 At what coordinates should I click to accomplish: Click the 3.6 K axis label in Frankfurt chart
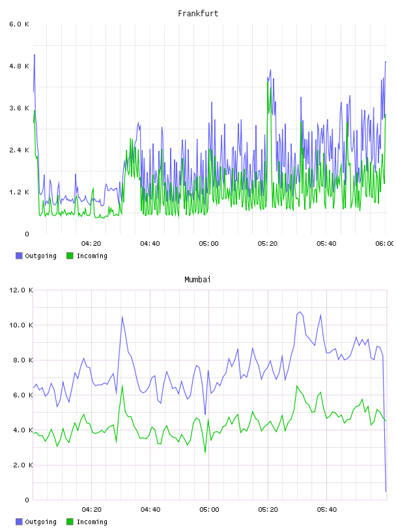click(x=20, y=108)
